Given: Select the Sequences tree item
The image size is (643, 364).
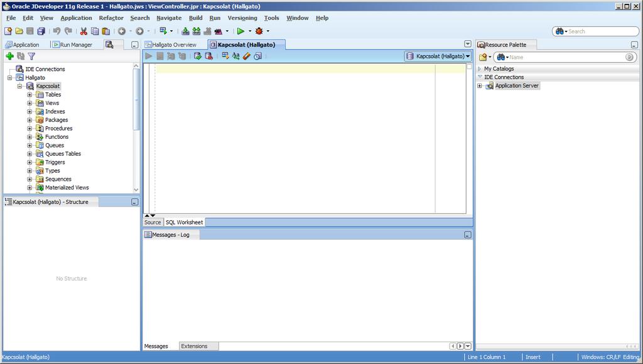Looking at the screenshot, I should (58, 179).
